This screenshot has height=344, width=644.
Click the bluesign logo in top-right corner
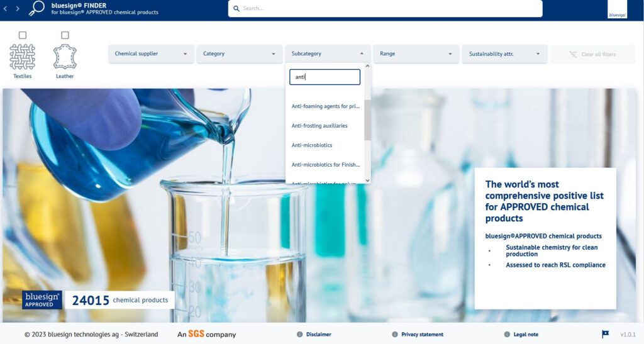617,9
